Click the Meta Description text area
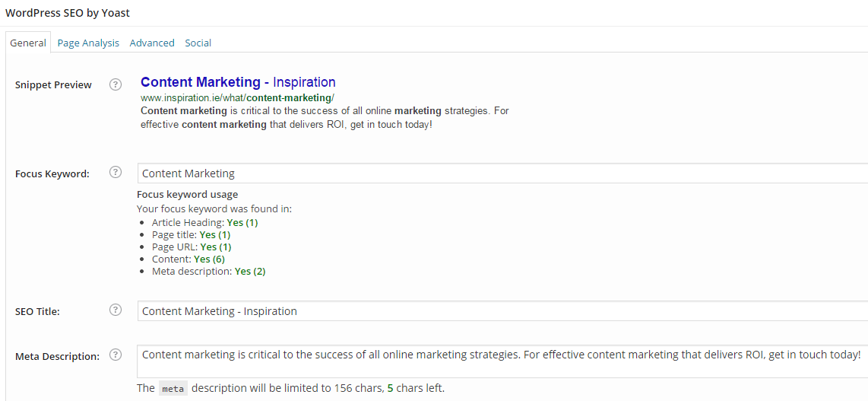 [x=502, y=361]
